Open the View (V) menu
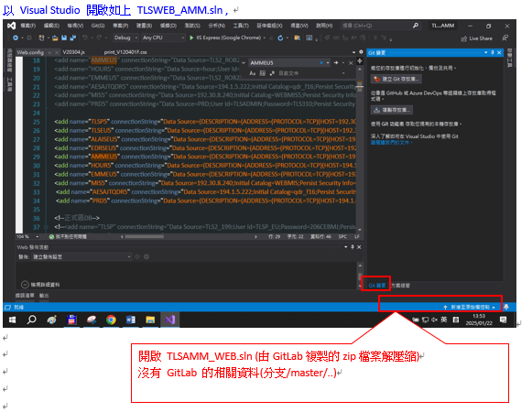Screen dimensions: 532x412 pyautogui.click(x=75, y=26)
